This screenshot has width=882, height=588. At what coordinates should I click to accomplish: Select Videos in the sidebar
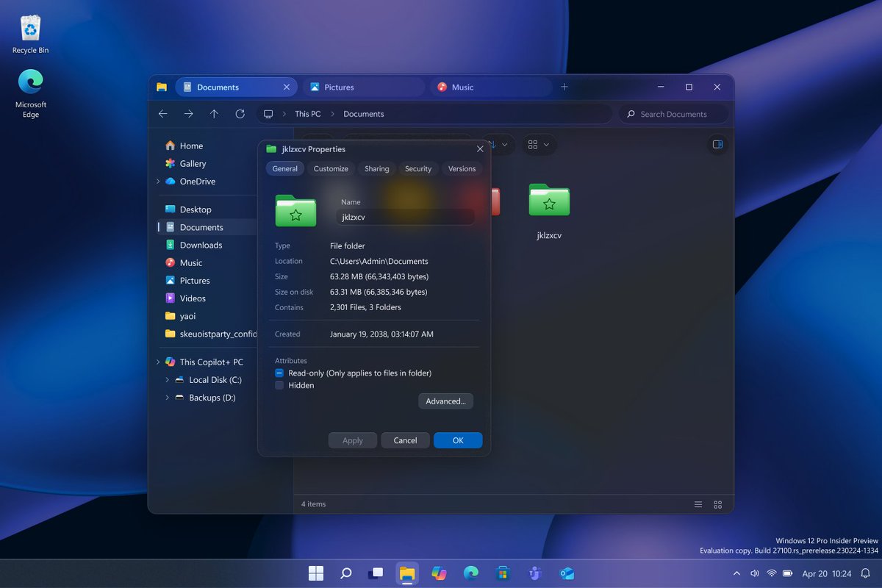tap(193, 298)
